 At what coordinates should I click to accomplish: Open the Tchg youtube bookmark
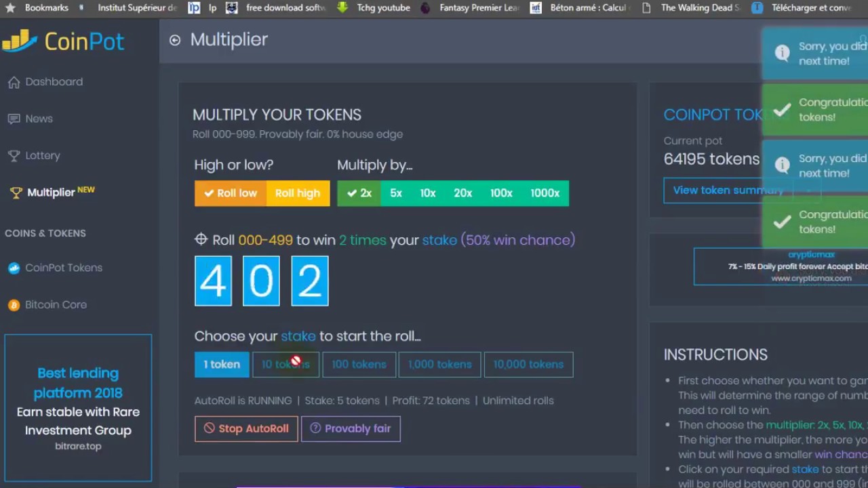[x=374, y=8]
